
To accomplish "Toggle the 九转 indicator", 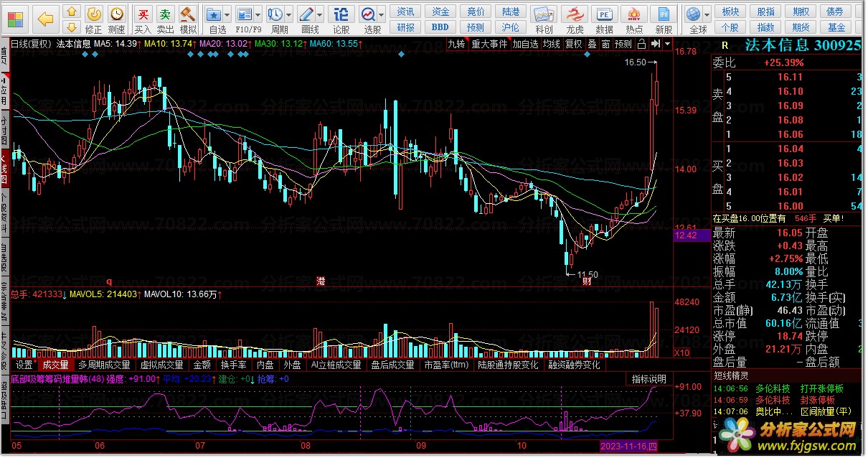I will 456,44.
